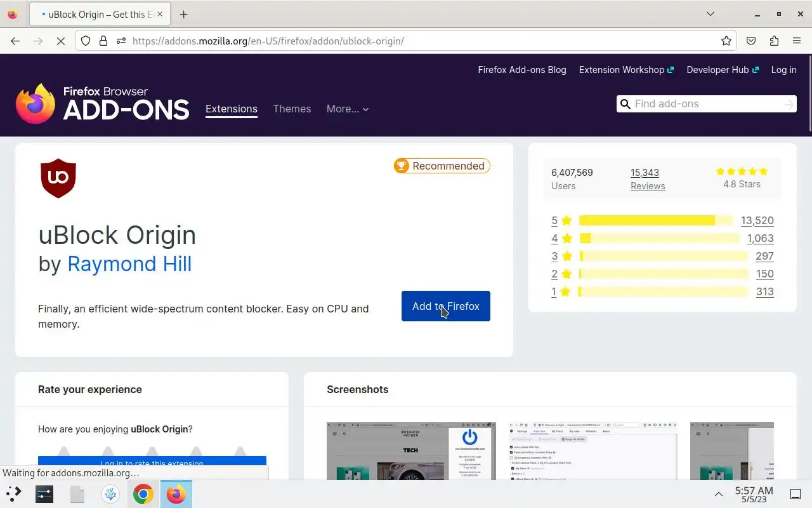Close the uBlock Origin tab
Viewport: 812px width, 508px height.
coord(159,14)
